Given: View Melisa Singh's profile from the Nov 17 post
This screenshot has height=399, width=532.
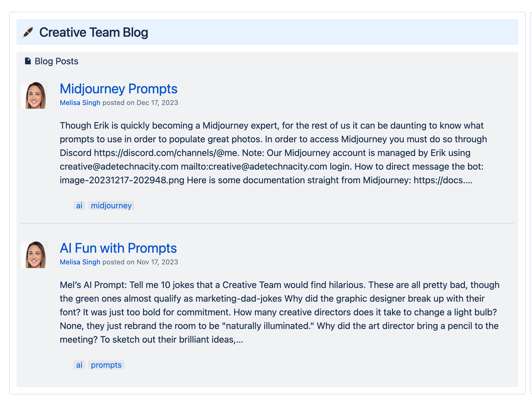Looking at the screenshot, I should pos(80,262).
